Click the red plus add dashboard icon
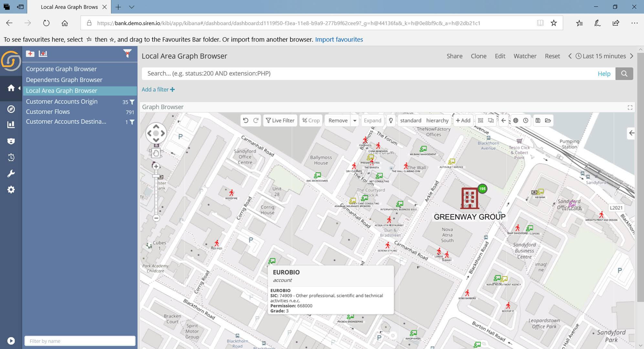Screen dimensions: 644x349 click(x=30, y=54)
